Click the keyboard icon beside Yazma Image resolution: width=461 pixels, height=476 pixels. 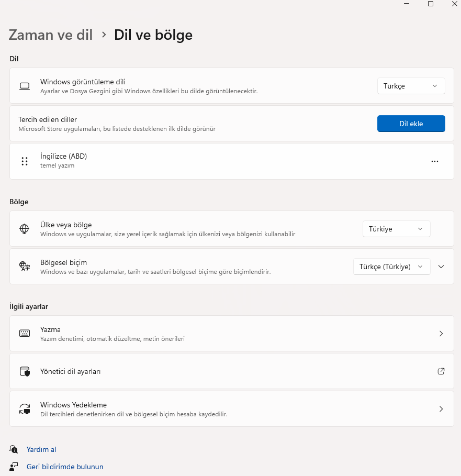[25, 334]
